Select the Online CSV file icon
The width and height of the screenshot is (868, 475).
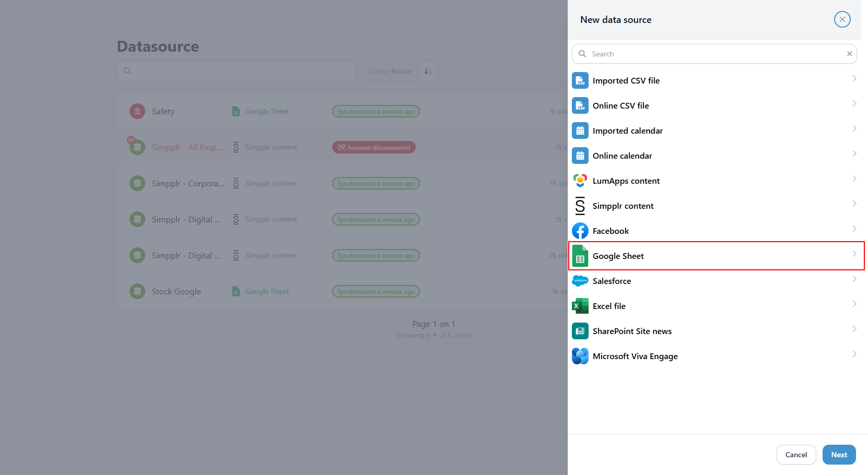580,105
